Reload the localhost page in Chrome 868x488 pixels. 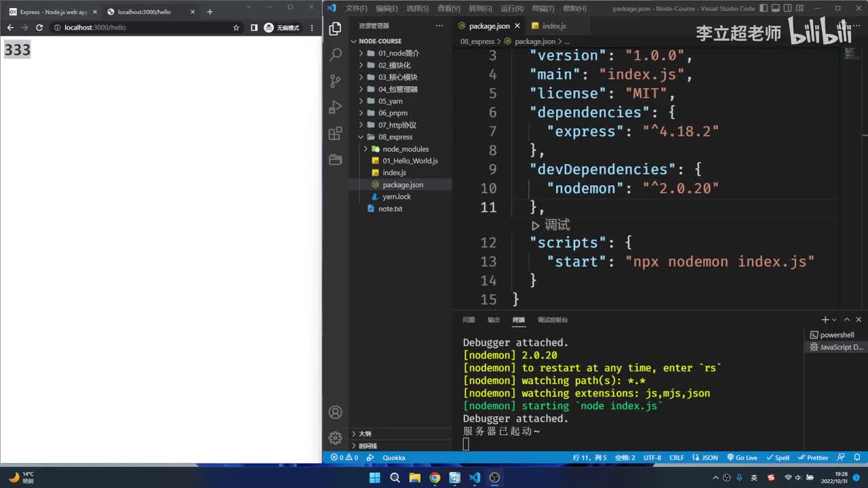(39, 28)
